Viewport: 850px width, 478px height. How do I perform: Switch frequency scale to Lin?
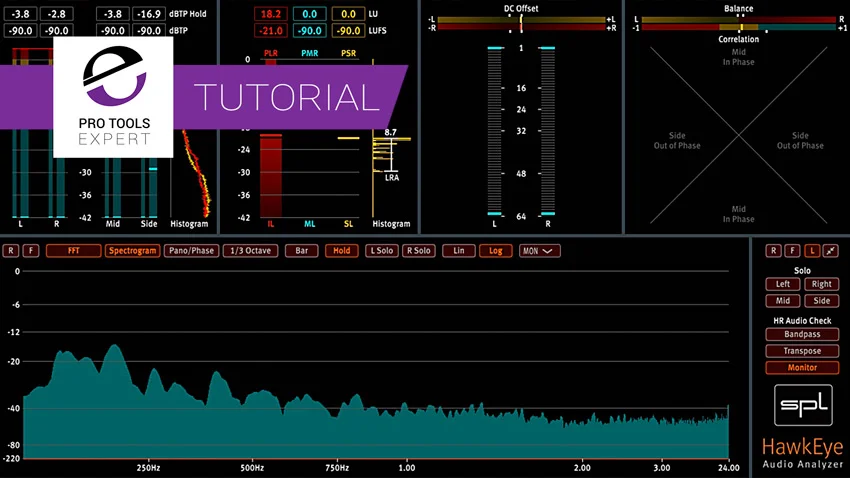[x=459, y=250]
